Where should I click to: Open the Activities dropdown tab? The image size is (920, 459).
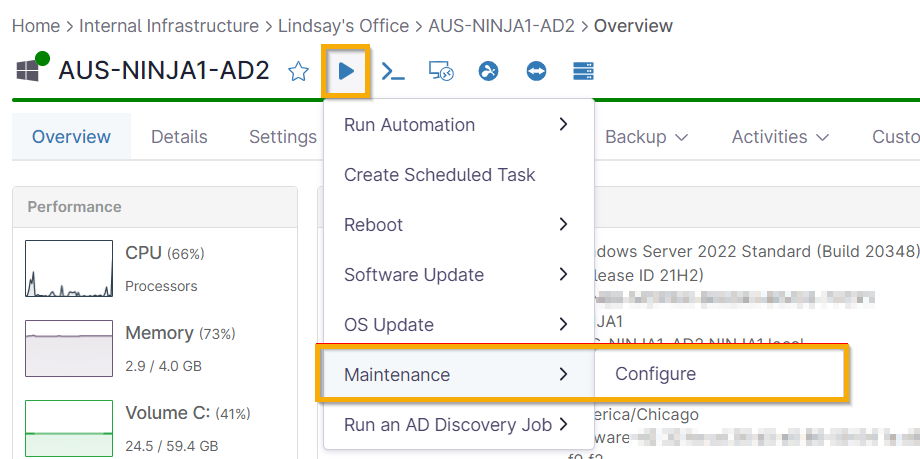click(x=781, y=137)
